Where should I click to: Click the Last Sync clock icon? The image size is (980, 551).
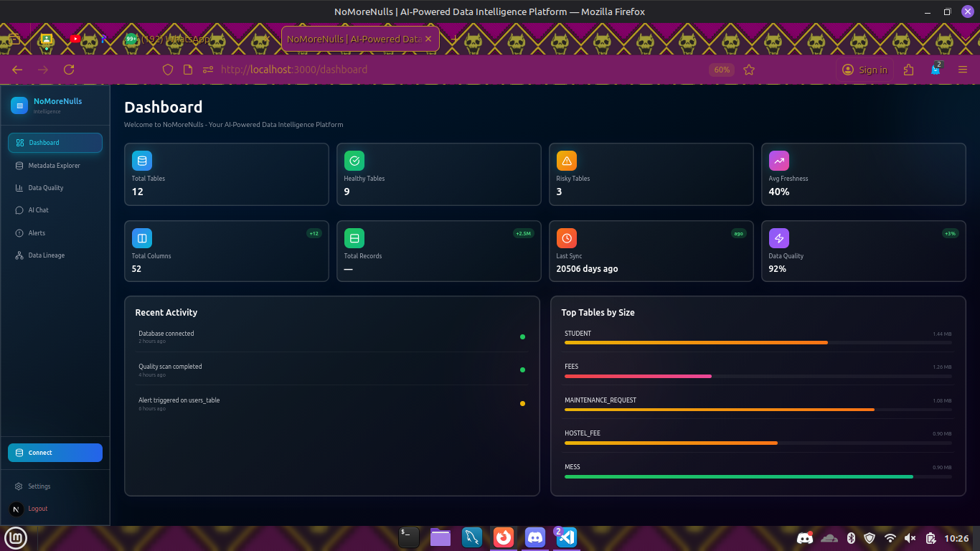pos(566,238)
